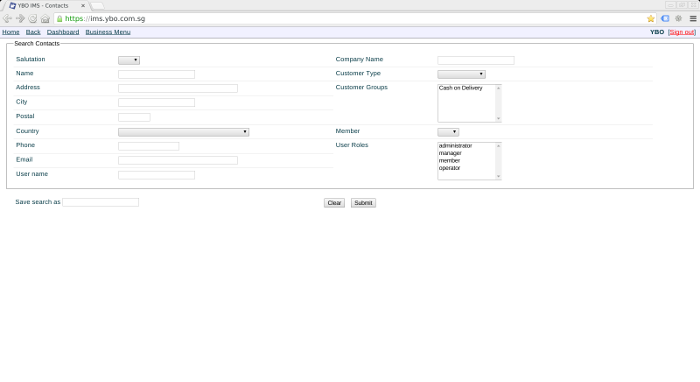Bookmark page with the star icon

tap(650, 19)
